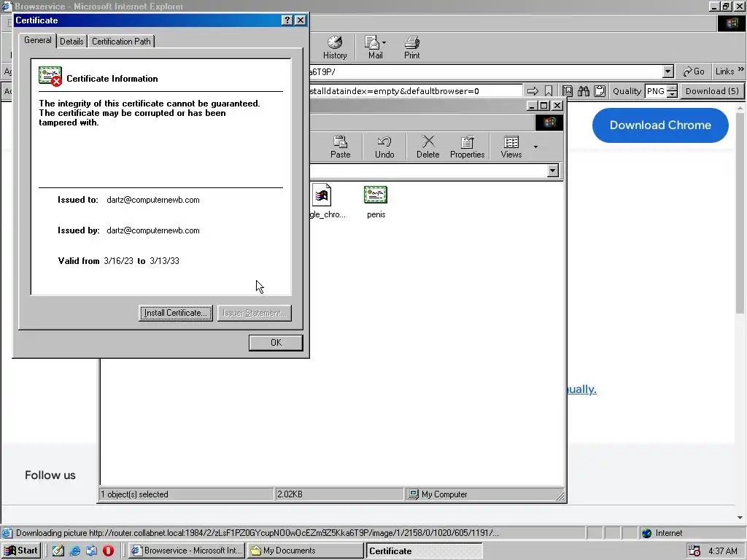Viewport: 747px width, 560px height.
Task: Click the 4:37 AM tray clock
Action: [723, 551]
